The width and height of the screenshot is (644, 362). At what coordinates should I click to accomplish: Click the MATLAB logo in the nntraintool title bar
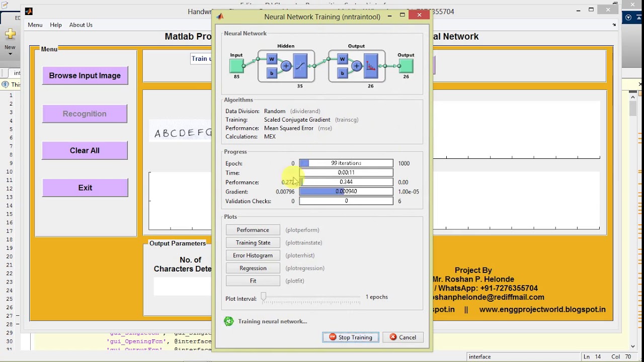tap(220, 16)
